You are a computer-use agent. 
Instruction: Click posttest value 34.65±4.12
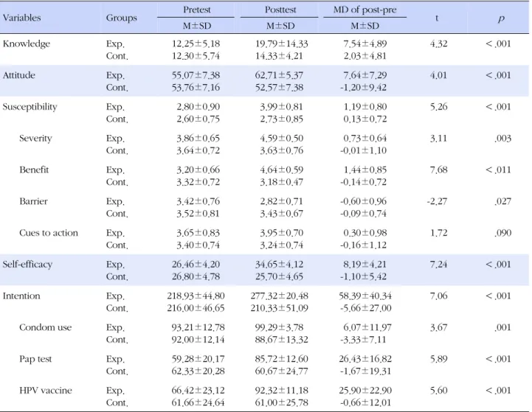tap(279, 265)
